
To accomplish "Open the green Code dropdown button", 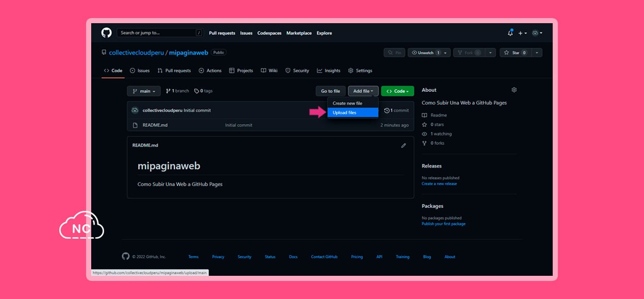I will point(398,91).
